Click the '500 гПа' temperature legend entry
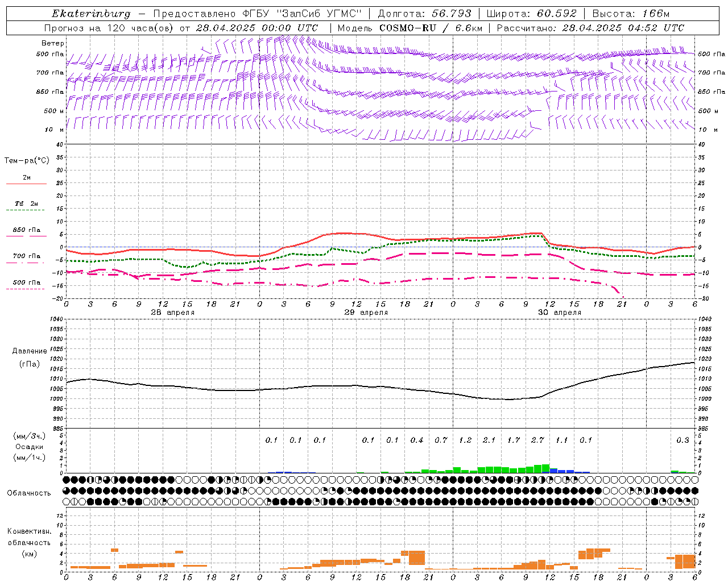This screenshot has height=582, width=728. 27,282
